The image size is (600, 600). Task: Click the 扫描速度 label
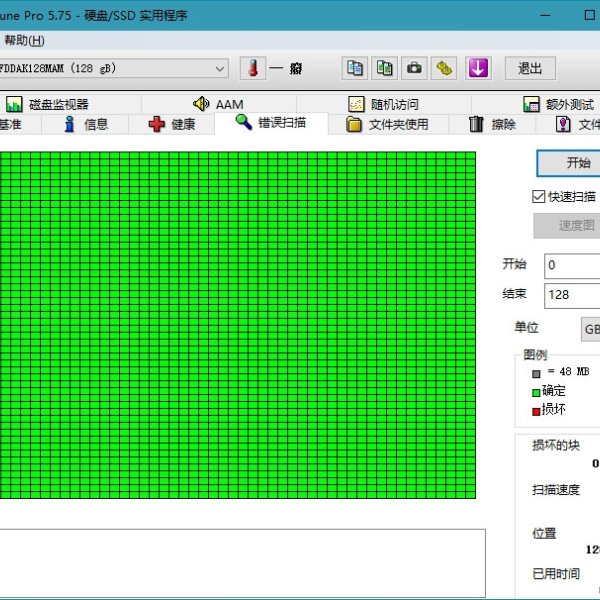point(556,490)
